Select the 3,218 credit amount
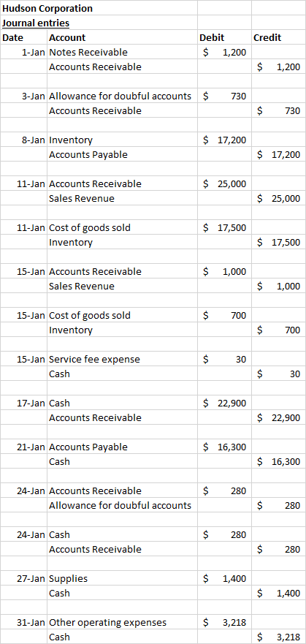 tap(278, 638)
